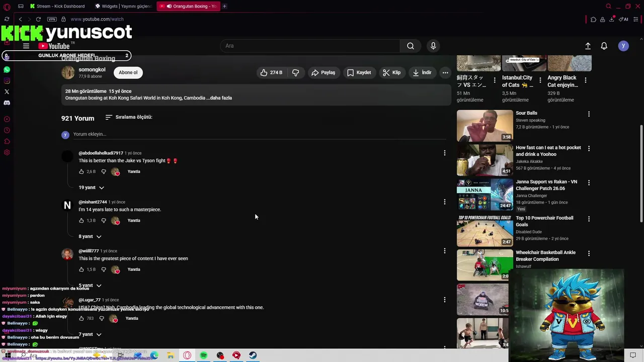Open the Sıralama ölçütü sort dropdown

pyautogui.click(x=129, y=117)
